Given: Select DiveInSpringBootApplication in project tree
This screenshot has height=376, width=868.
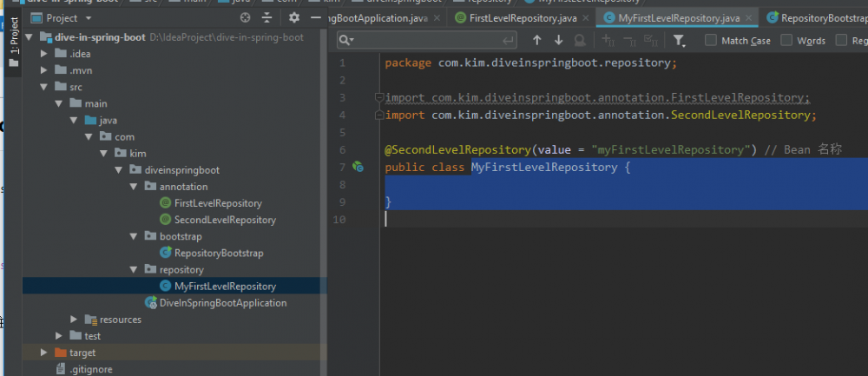Looking at the screenshot, I should [222, 303].
